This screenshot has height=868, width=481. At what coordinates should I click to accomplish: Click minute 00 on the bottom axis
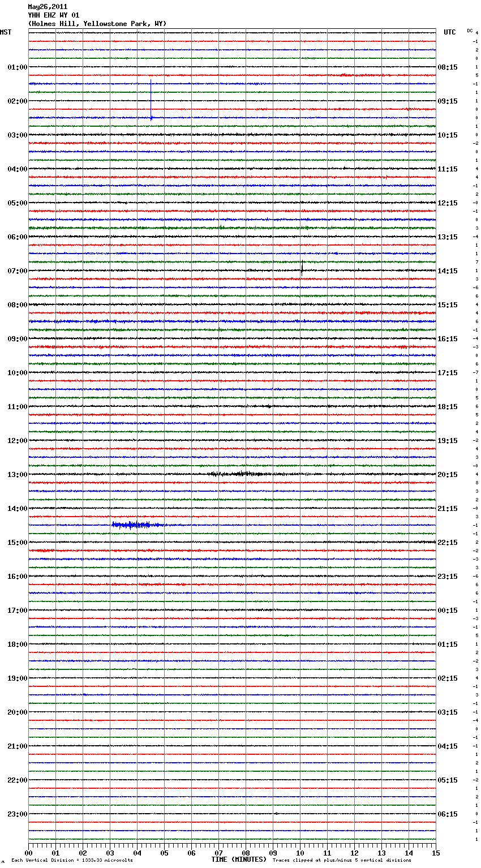point(28,853)
